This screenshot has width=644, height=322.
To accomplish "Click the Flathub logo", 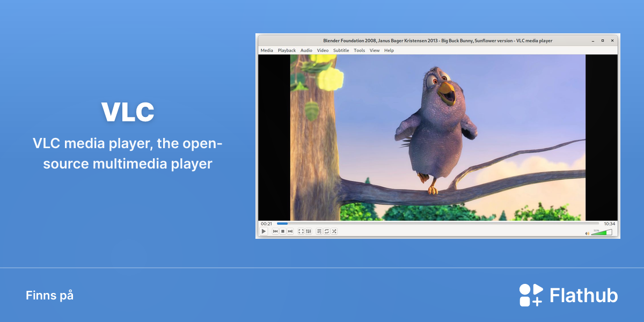I will (568, 295).
